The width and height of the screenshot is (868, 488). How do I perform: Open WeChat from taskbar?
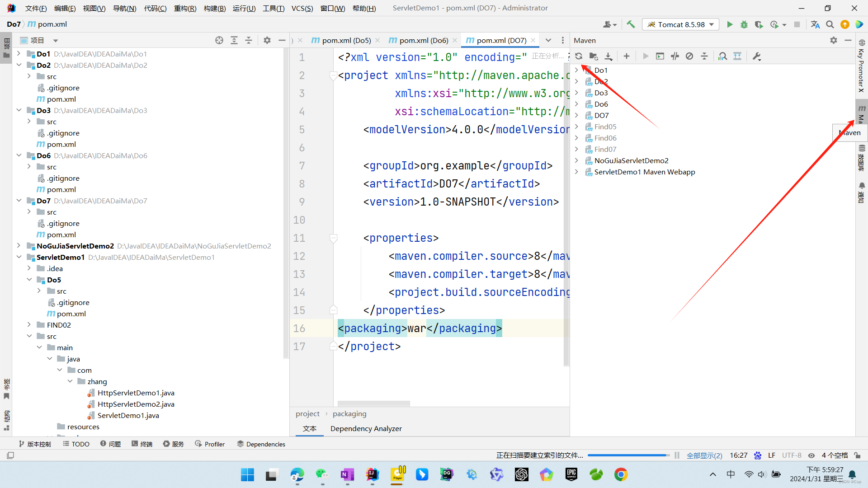pos(322,474)
